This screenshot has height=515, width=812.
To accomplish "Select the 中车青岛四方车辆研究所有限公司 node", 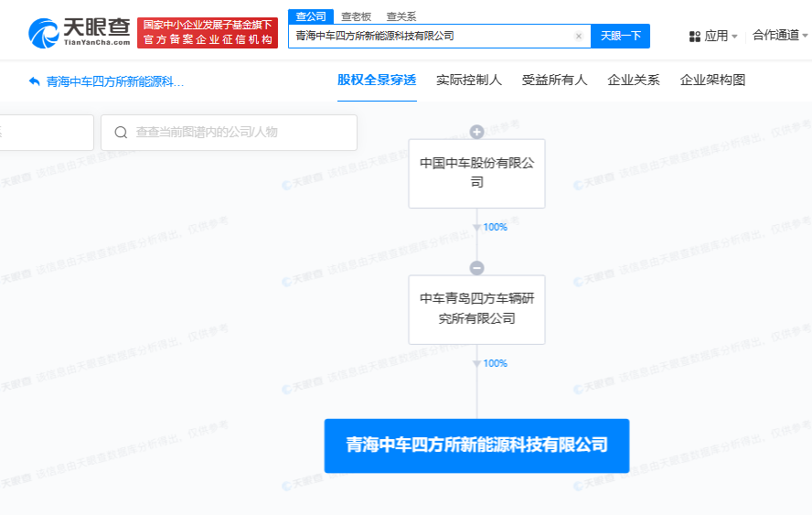I will [476, 309].
